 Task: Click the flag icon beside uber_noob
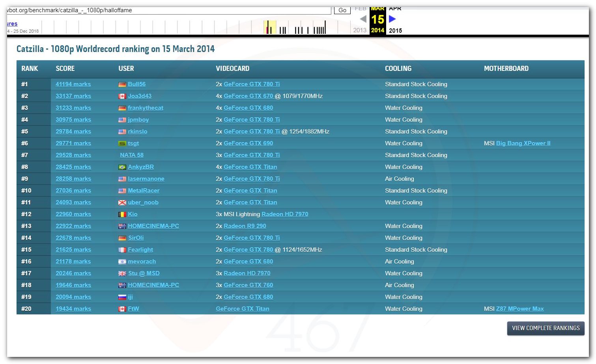pyautogui.click(x=122, y=202)
